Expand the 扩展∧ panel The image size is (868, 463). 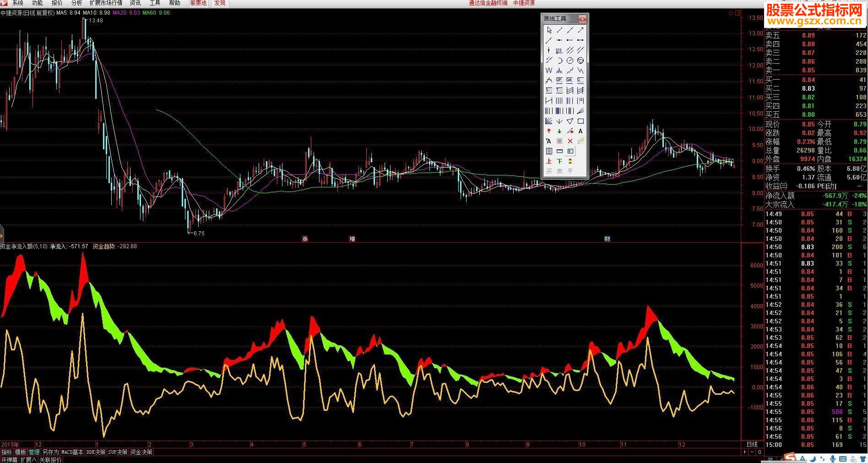click(x=28, y=459)
